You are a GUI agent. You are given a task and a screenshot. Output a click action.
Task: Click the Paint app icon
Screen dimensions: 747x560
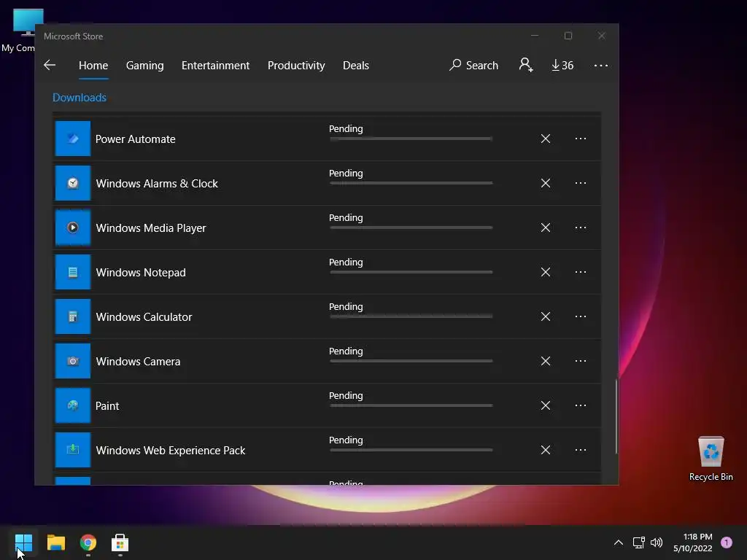pos(73,405)
